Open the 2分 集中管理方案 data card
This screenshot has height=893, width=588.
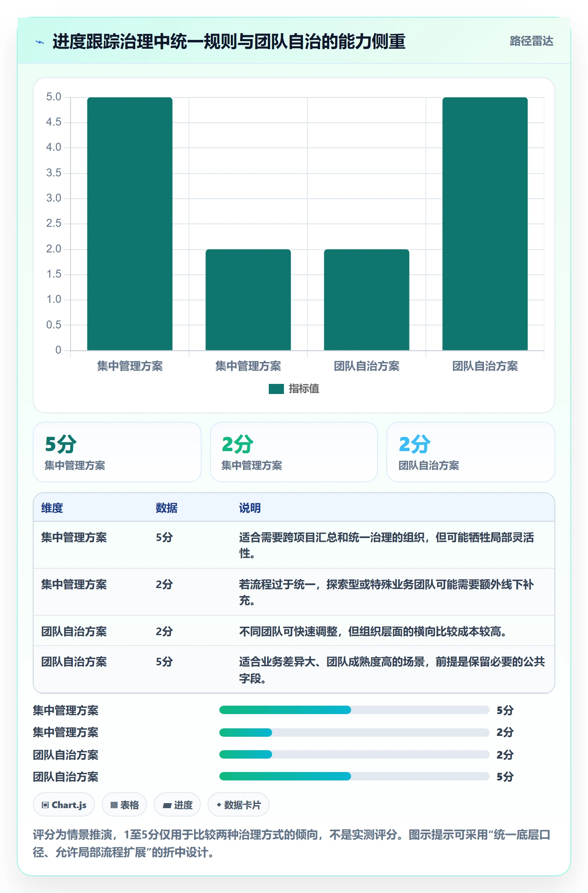click(294, 452)
